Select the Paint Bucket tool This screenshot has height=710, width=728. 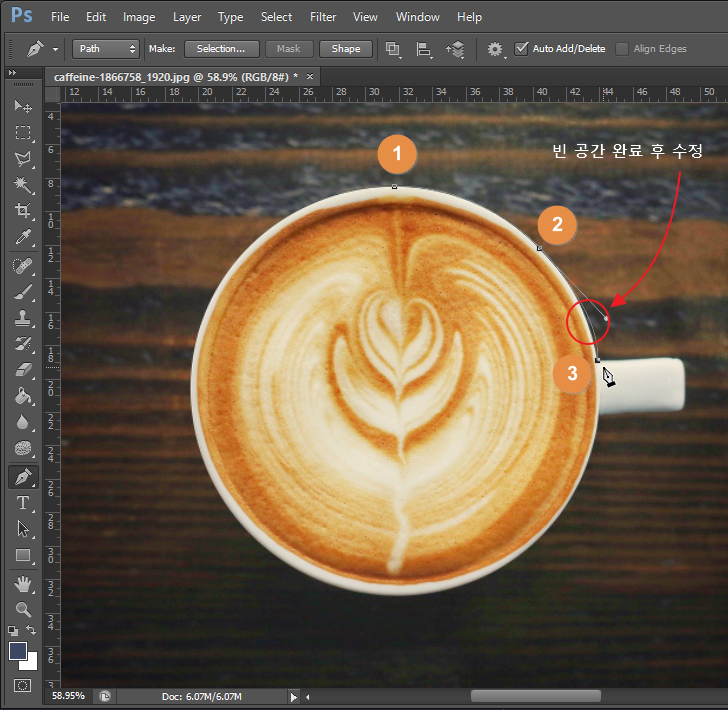pos(22,396)
